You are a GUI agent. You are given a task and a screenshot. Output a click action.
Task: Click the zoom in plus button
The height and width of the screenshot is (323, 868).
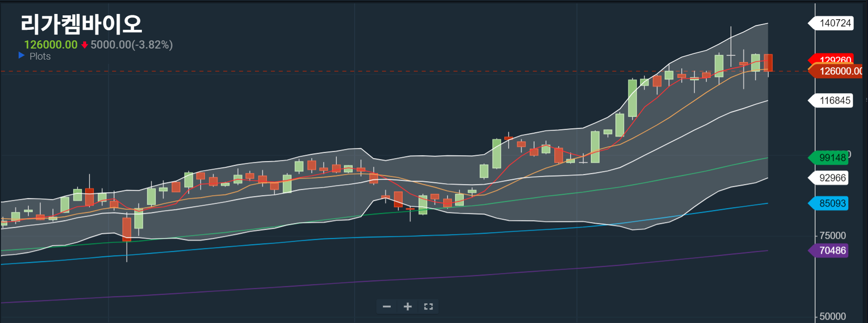pyautogui.click(x=408, y=307)
